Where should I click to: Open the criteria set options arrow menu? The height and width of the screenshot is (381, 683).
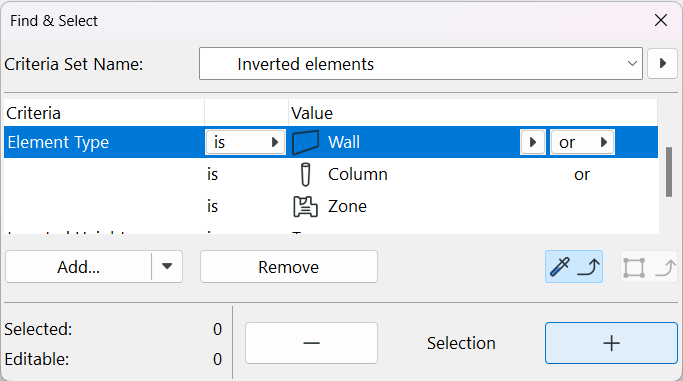click(662, 64)
